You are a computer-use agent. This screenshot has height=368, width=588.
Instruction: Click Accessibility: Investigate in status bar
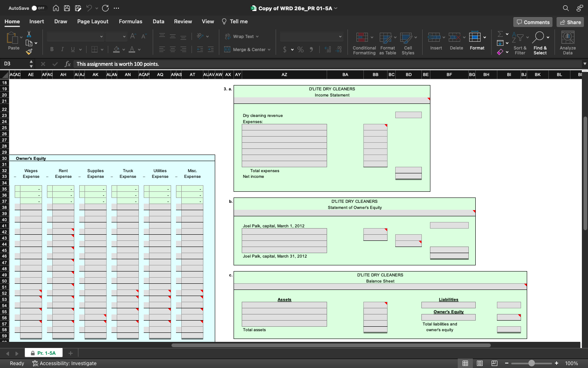(65, 363)
